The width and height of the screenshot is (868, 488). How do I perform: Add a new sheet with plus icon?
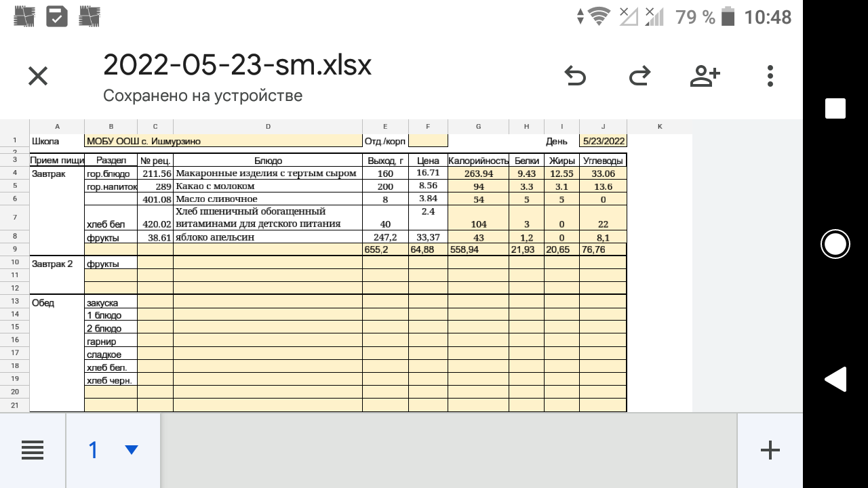[x=770, y=450]
